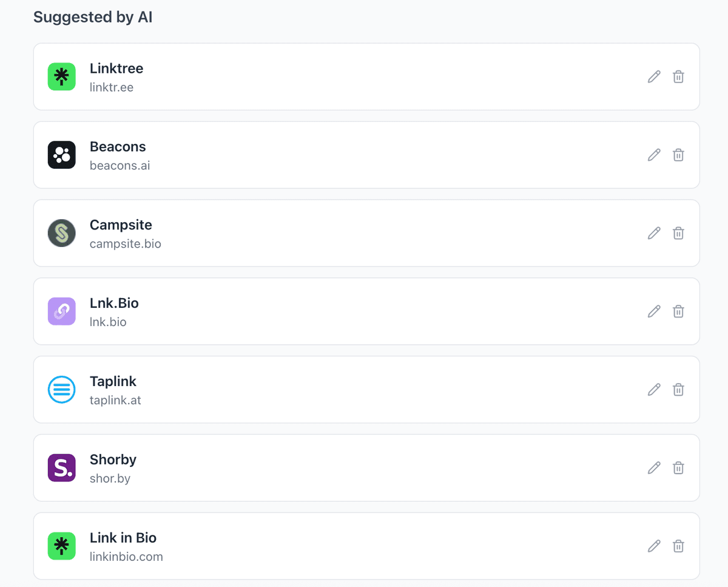Open the edit pencil for Beacons

[x=653, y=155]
